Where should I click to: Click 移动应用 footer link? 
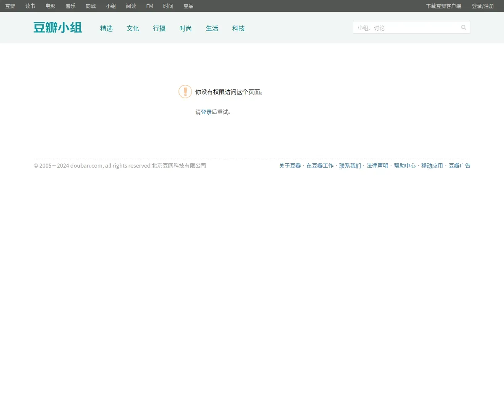432,165
